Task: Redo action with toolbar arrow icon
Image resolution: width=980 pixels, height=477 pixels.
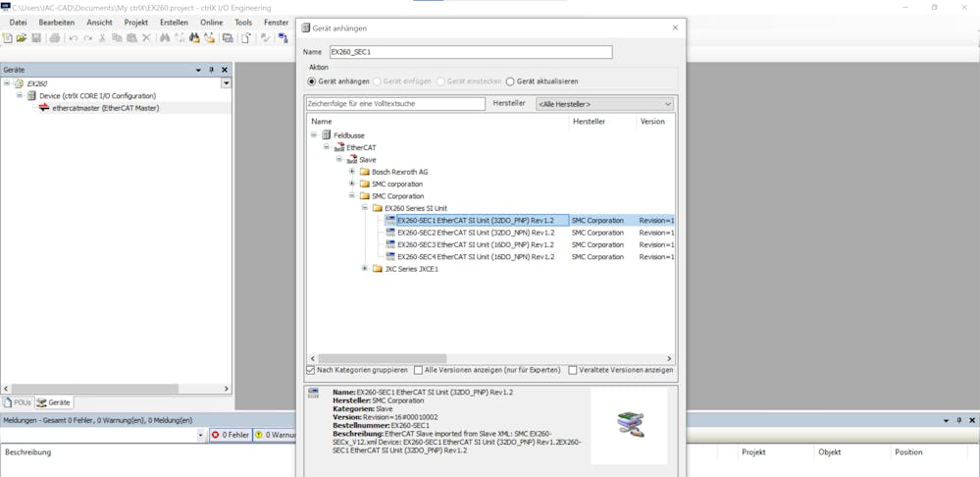Action: (x=88, y=38)
